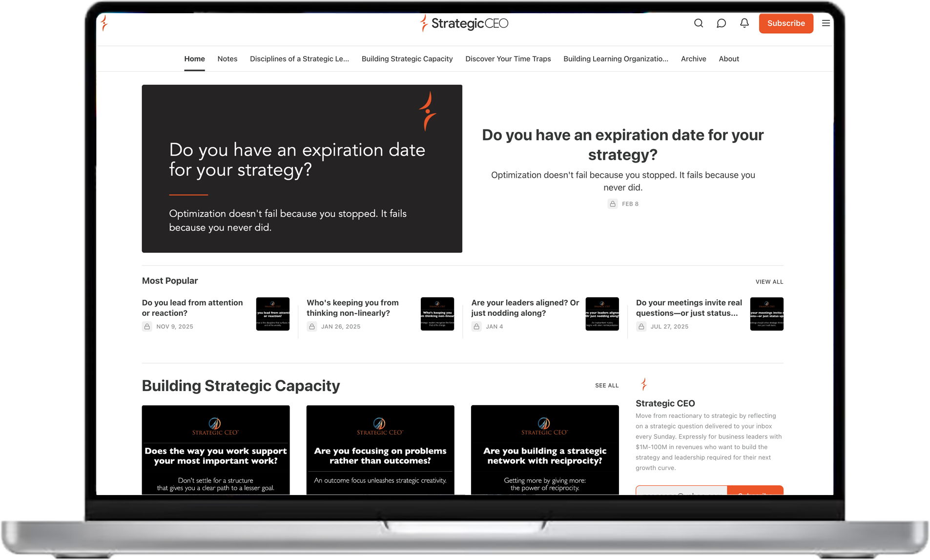The width and height of the screenshot is (930, 560).
Task: Go to the Archive tab
Action: tap(693, 59)
